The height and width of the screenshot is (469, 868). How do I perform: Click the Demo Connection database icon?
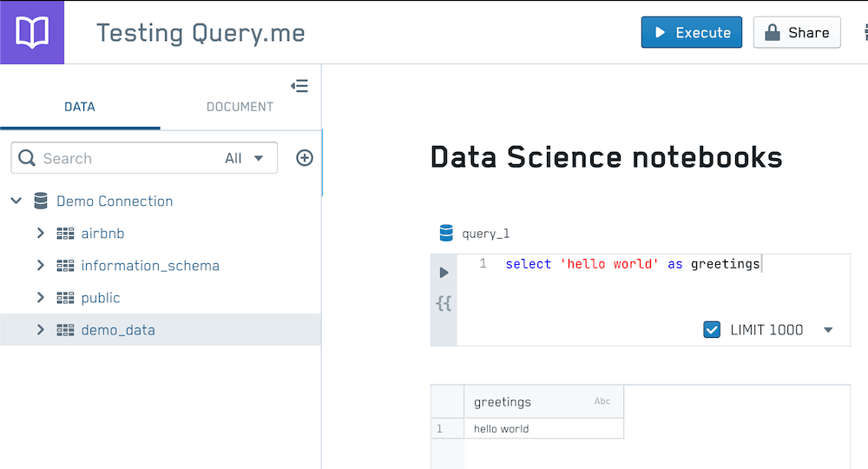point(41,201)
